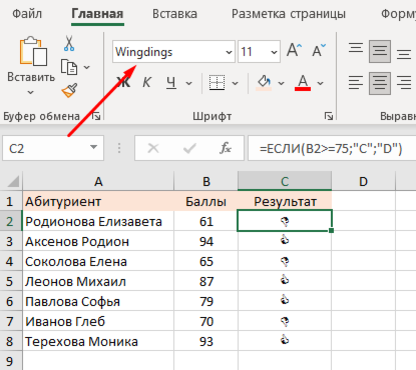Open Clipboard group dialog launcher
This screenshot has height=370, width=416.
click(x=96, y=116)
